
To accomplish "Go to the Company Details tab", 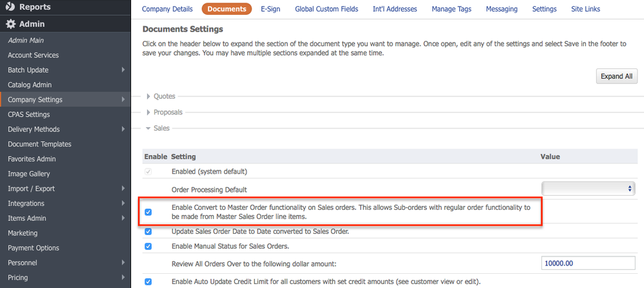I will point(167,9).
